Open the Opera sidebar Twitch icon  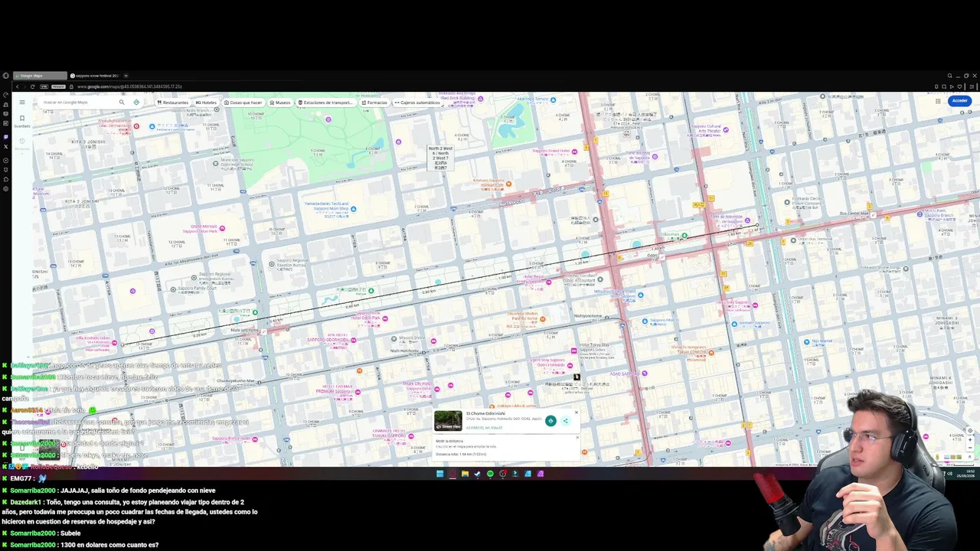point(5,137)
